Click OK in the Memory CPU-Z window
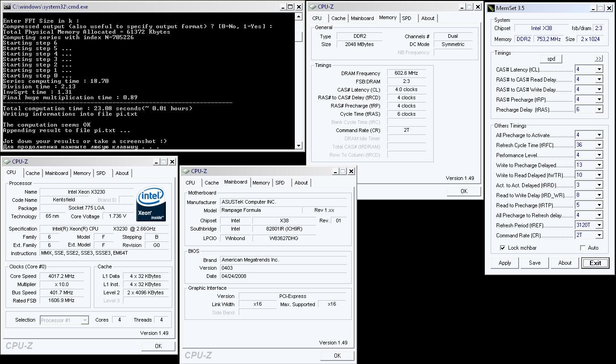Viewport: 616px width, 364px height. pos(464,191)
